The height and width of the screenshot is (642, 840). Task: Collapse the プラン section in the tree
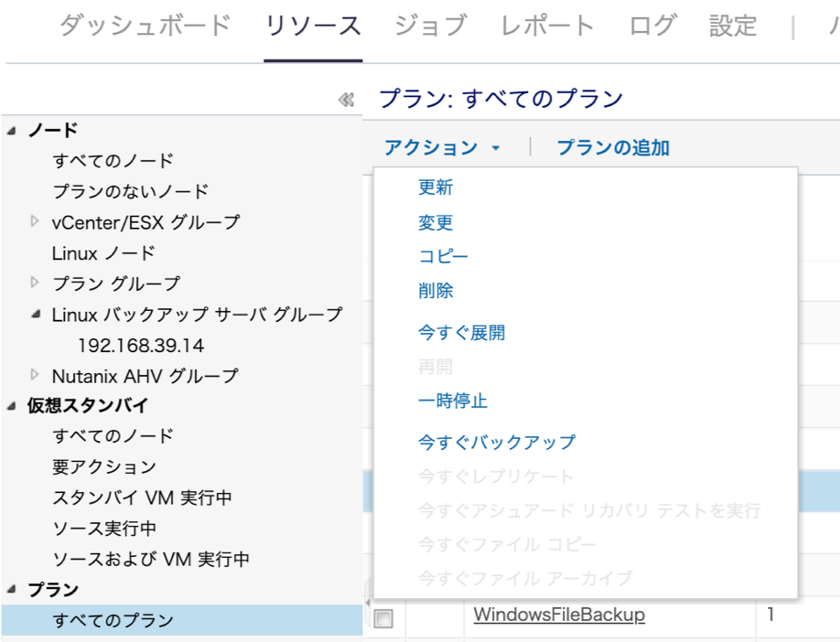click(x=12, y=590)
